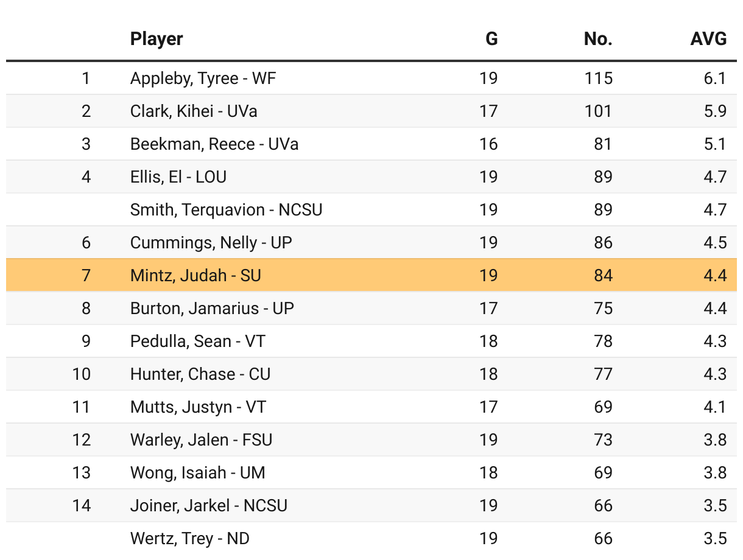The image size is (743, 560).
Task: Select player Appleby, Tyree - WF
Action: [203, 78]
